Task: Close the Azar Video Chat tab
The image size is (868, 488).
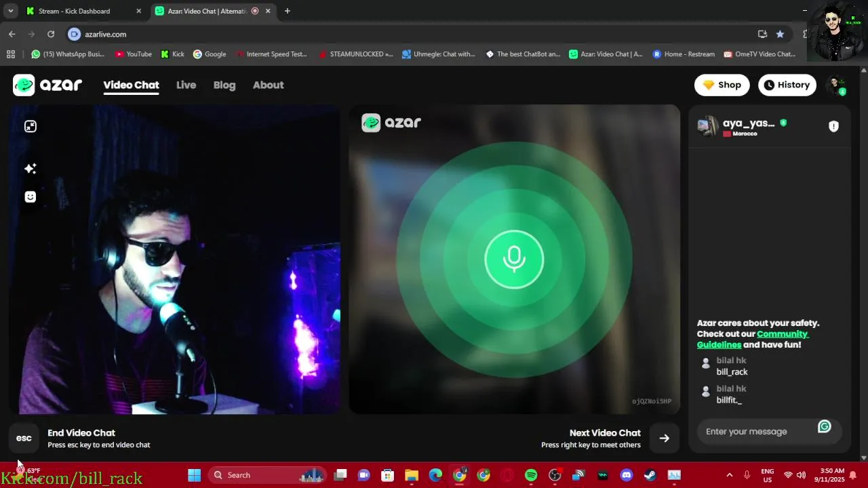Action: (268, 11)
